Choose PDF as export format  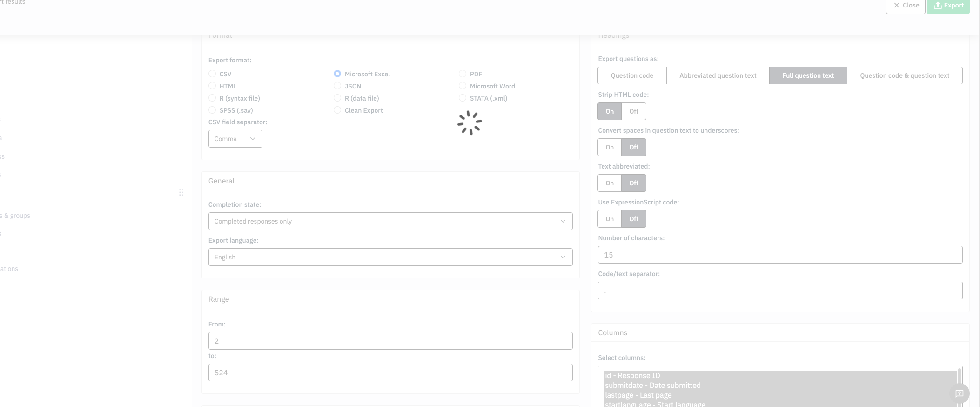click(463, 74)
